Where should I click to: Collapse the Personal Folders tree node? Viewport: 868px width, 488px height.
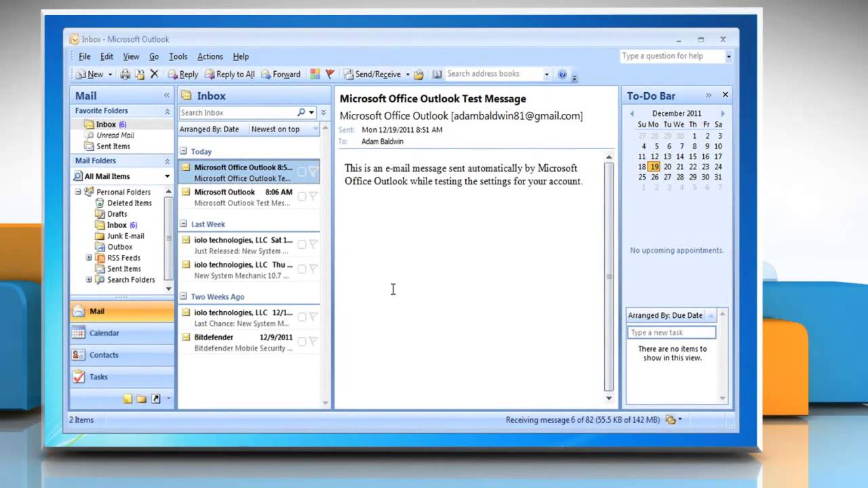pyautogui.click(x=78, y=192)
